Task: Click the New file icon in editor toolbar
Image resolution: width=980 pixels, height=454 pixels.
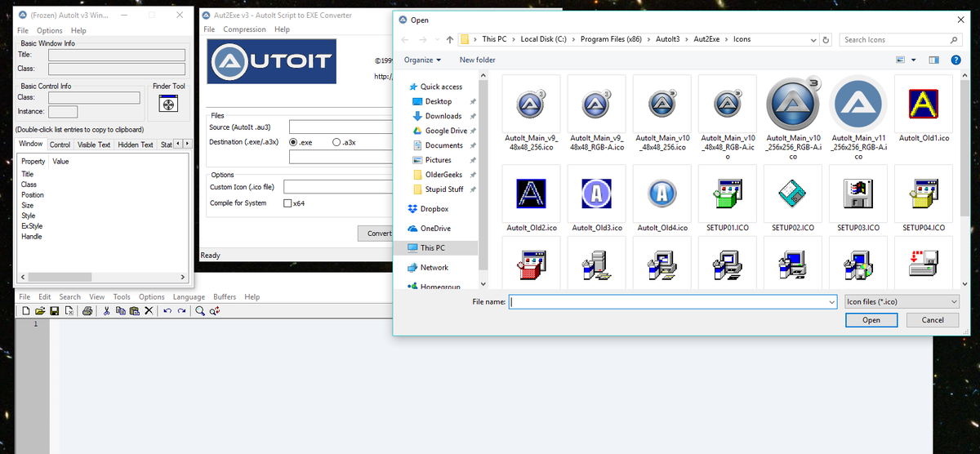Action: 26,311
